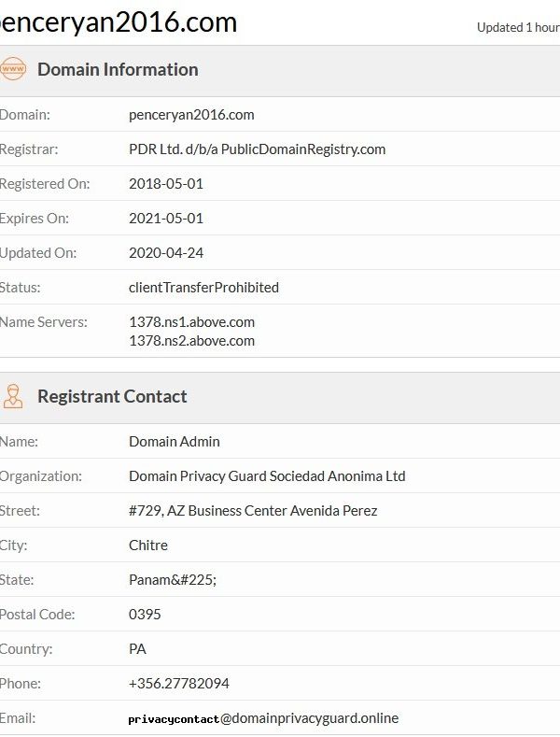
Task: Click name server 1378.ns2.above.com
Action: (x=191, y=341)
